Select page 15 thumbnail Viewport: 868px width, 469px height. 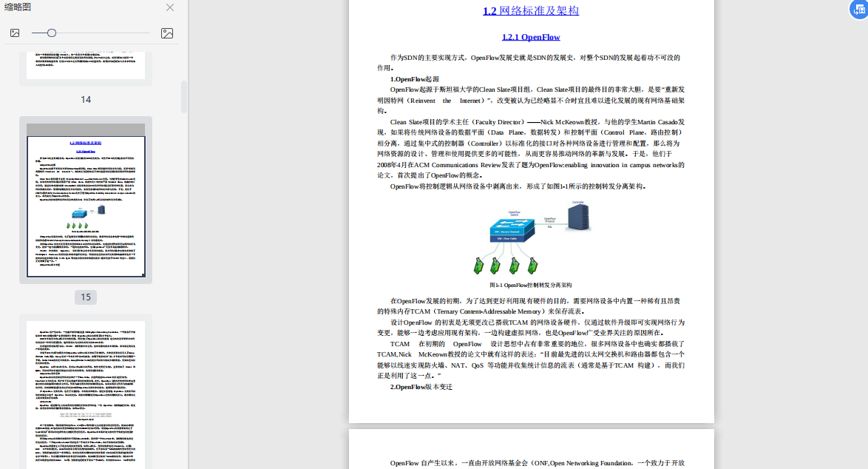click(86, 200)
